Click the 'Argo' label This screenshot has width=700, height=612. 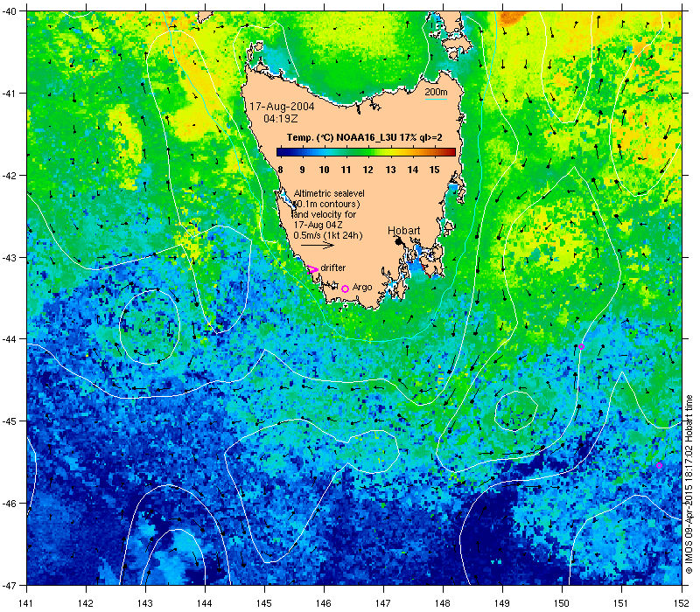(x=362, y=288)
